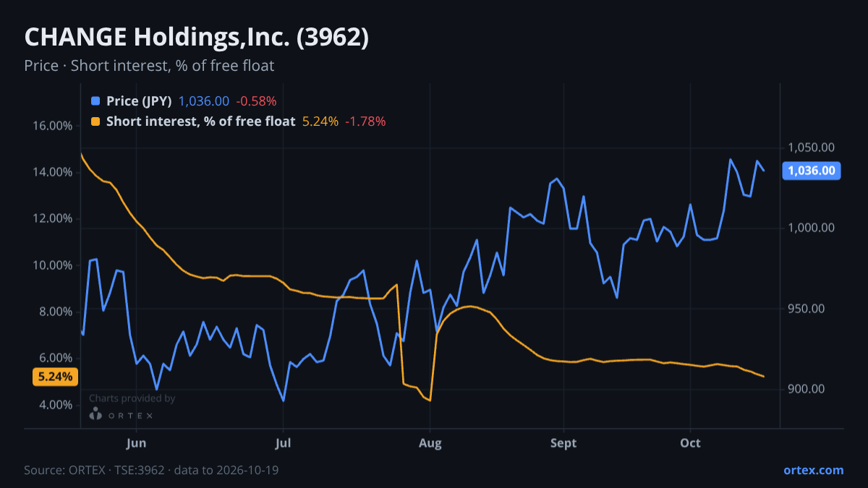The height and width of the screenshot is (488, 868).
Task: Click the chart title CHANGE Holdings,Inc. (3962)
Action: tap(197, 38)
